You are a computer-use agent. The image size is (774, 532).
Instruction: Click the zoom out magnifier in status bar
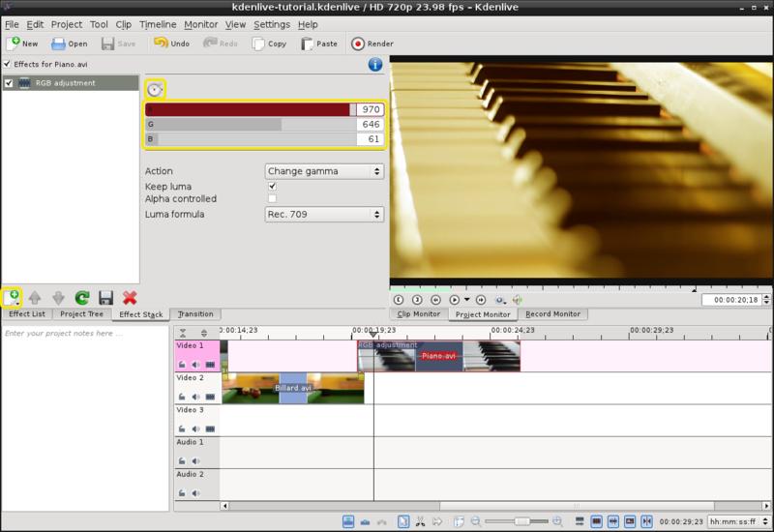(475, 521)
